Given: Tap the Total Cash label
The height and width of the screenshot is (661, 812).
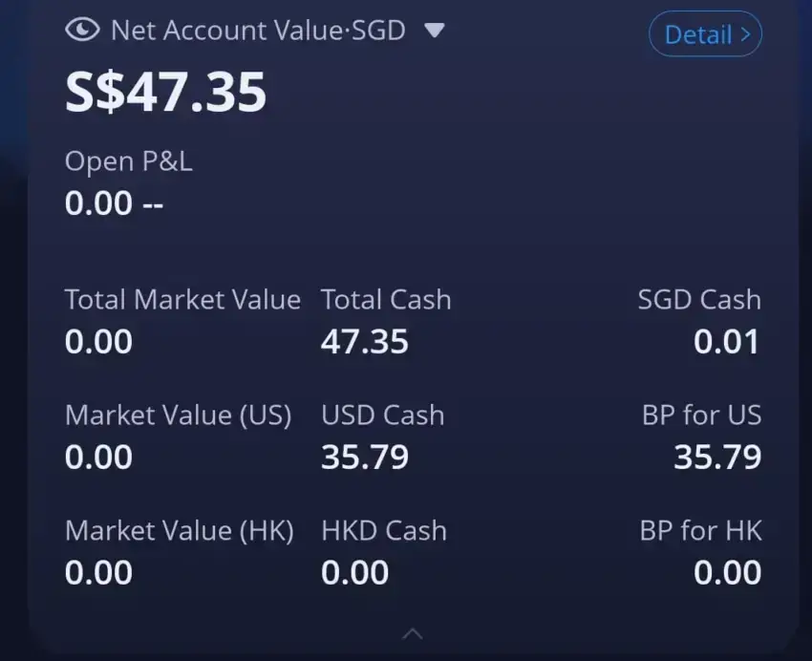Looking at the screenshot, I should pyautogui.click(x=386, y=300).
